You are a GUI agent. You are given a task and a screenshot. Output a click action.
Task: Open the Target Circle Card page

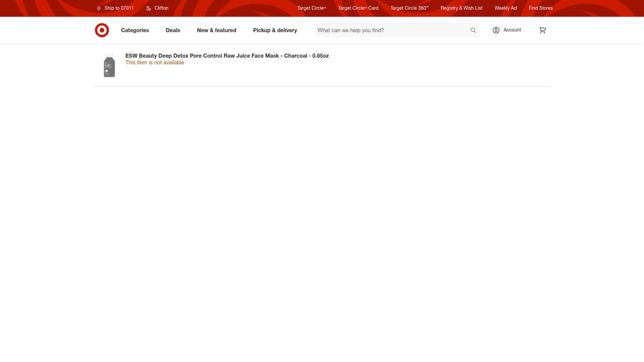pyautogui.click(x=358, y=8)
